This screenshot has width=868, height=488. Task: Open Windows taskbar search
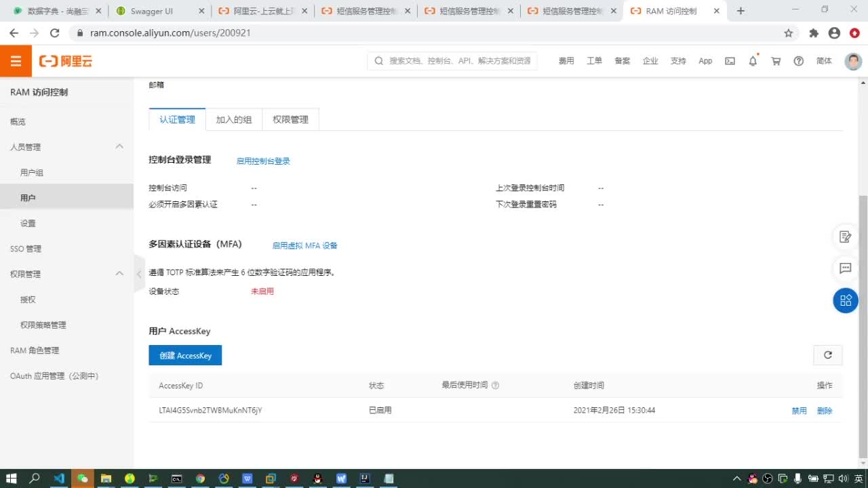(35, 479)
